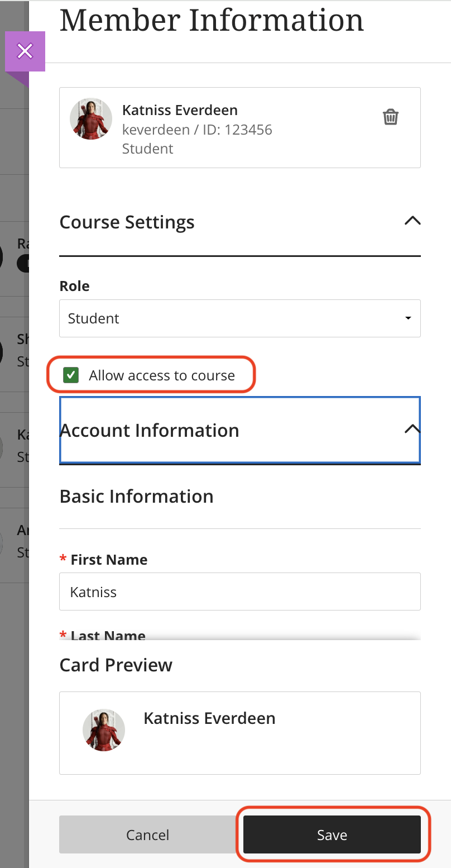Click the keverdeen / ID: 123456 text

click(x=197, y=130)
